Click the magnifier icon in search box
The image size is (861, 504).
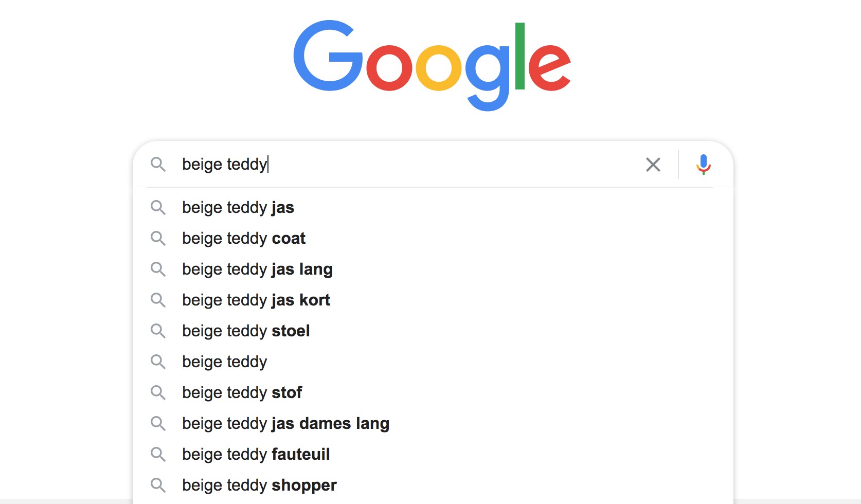point(158,165)
